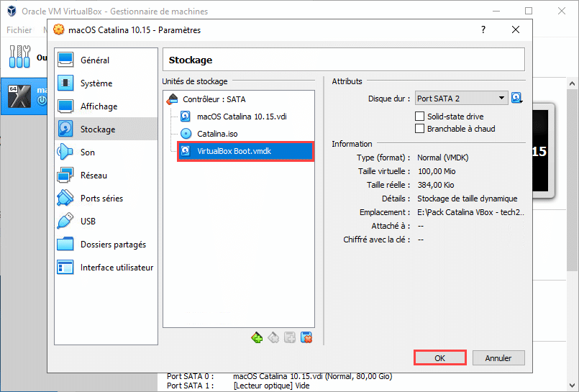Click the remove controller icon
This screenshot has width=579, height=392.
click(x=273, y=337)
